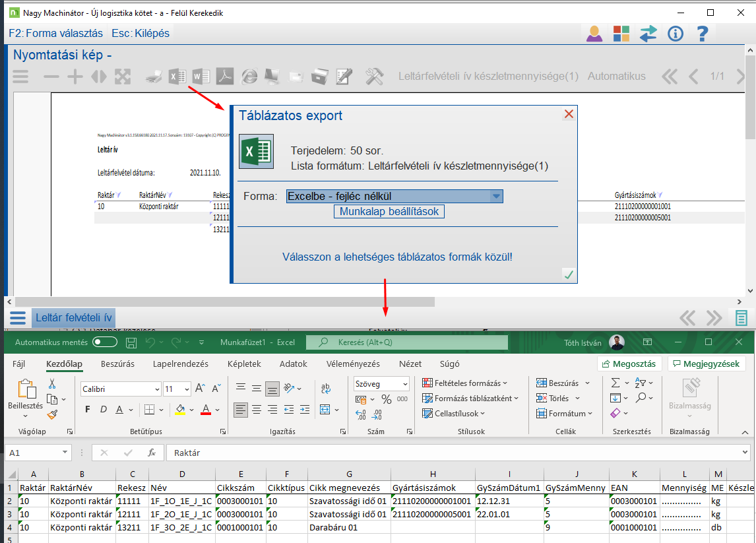Image resolution: width=756 pixels, height=543 pixels.
Task: Apply the yellow fill color
Action: [180, 409]
